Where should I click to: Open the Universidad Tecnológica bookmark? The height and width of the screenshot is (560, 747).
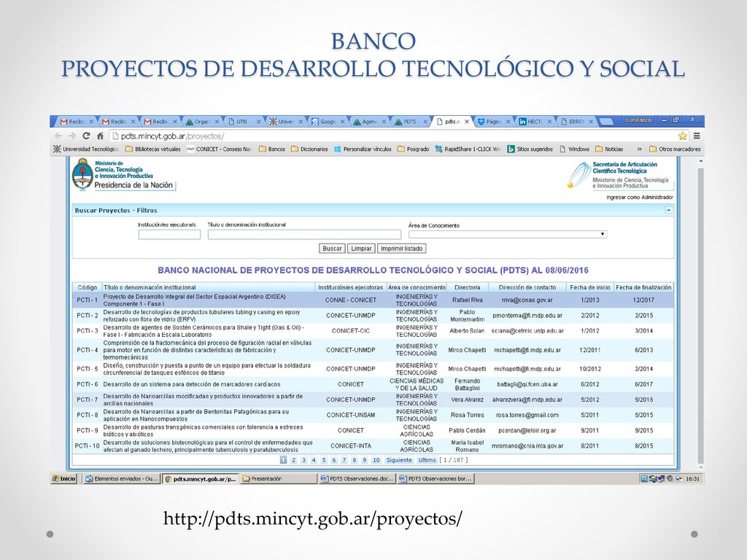point(86,149)
